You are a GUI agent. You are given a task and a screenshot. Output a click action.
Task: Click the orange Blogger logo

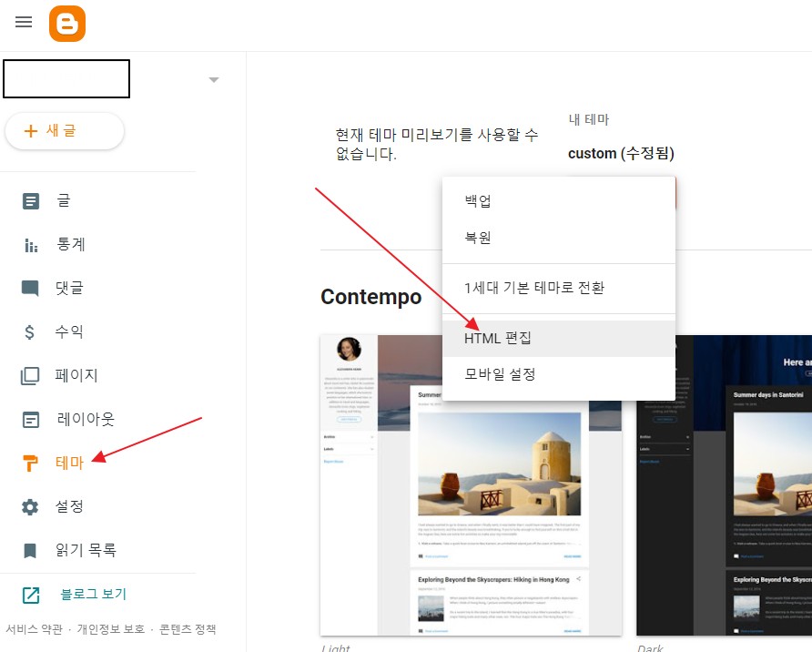pos(67,24)
